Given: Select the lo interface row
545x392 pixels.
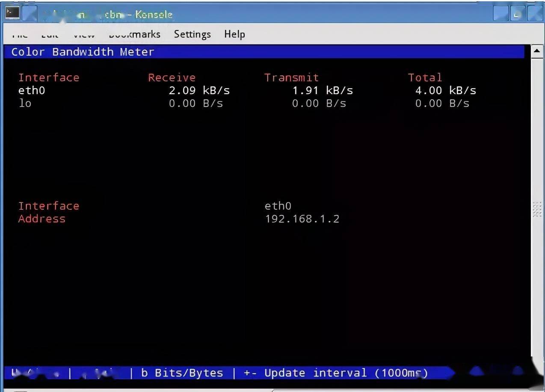Looking at the screenshot, I should 25,103.
